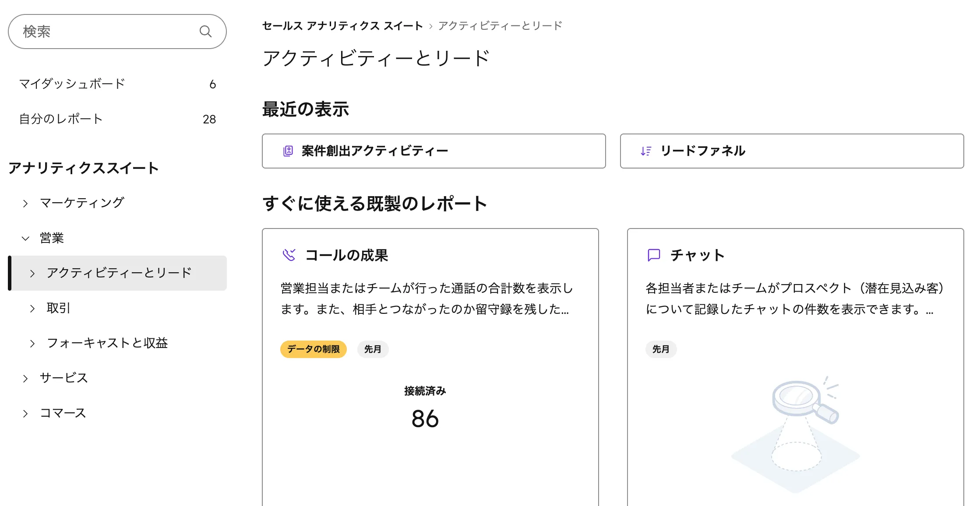The height and width of the screenshot is (506, 980).
Task: Open サービス in the analytics sidebar
Action: click(x=63, y=377)
